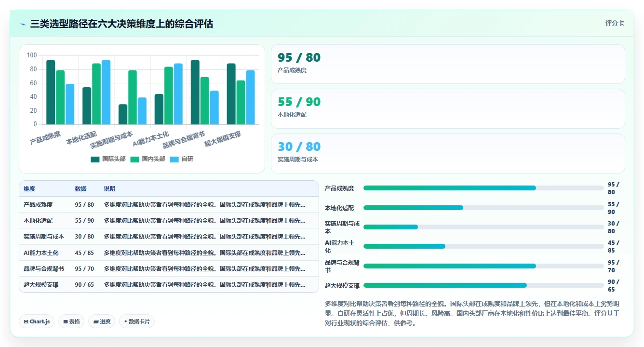The height and width of the screenshot is (347, 644).
Task: Select the 国内头部 bar for 产品成熟度
Action: click(60, 97)
